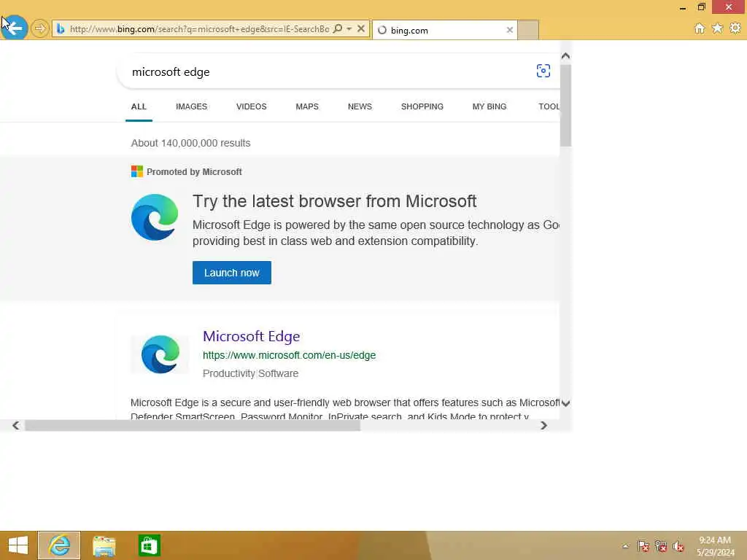Click the Bing icon in address bar

pos(61,29)
